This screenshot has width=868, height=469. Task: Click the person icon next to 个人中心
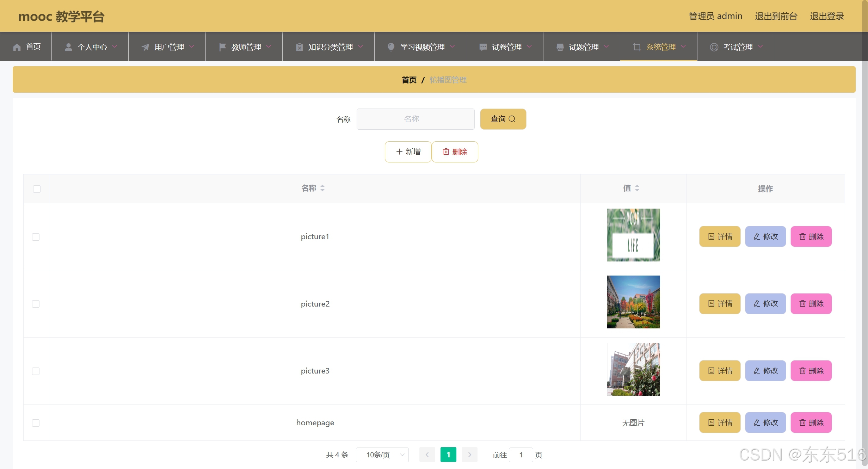(68, 47)
